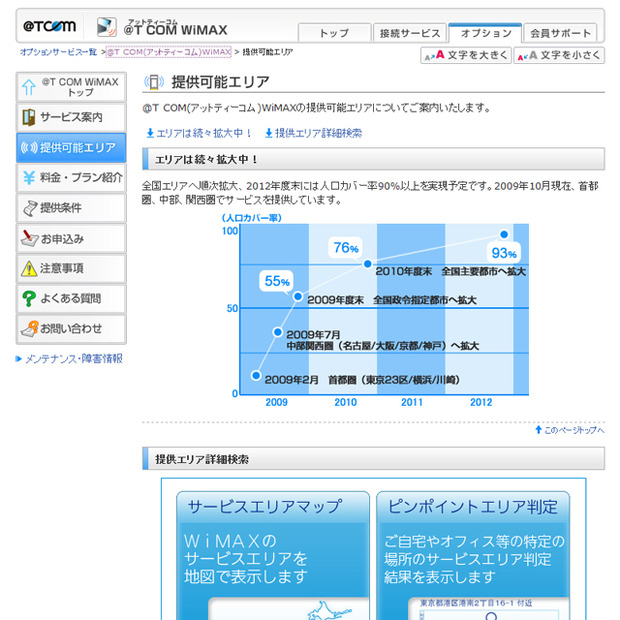Click the 93% label on chart
The image size is (620, 620).
click(504, 253)
